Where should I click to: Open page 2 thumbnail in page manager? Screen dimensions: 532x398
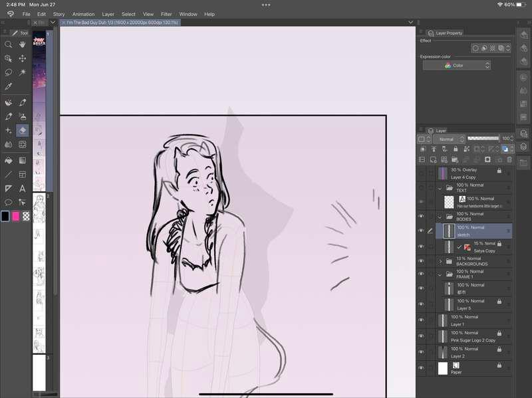[39, 273]
